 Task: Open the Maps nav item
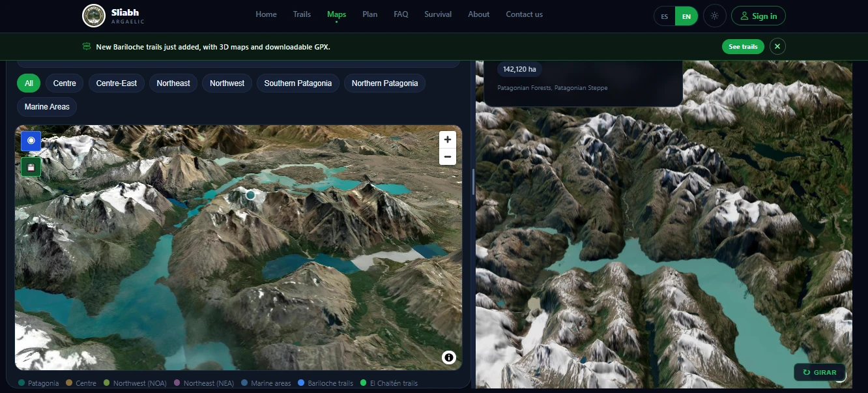coord(336,14)
